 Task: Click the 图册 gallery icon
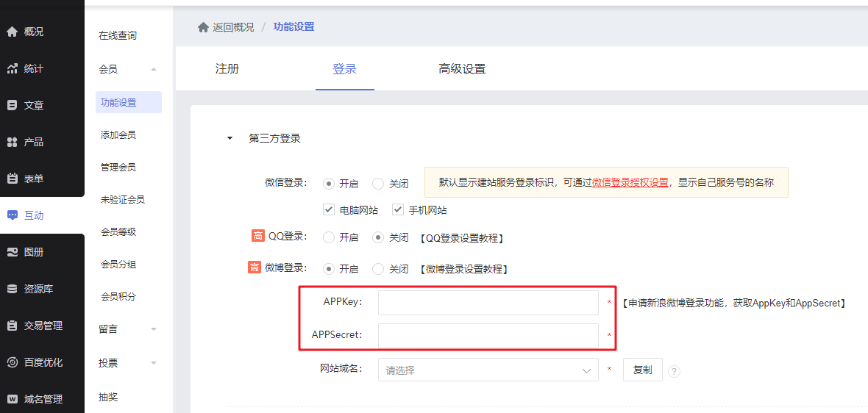coord(13,252)
